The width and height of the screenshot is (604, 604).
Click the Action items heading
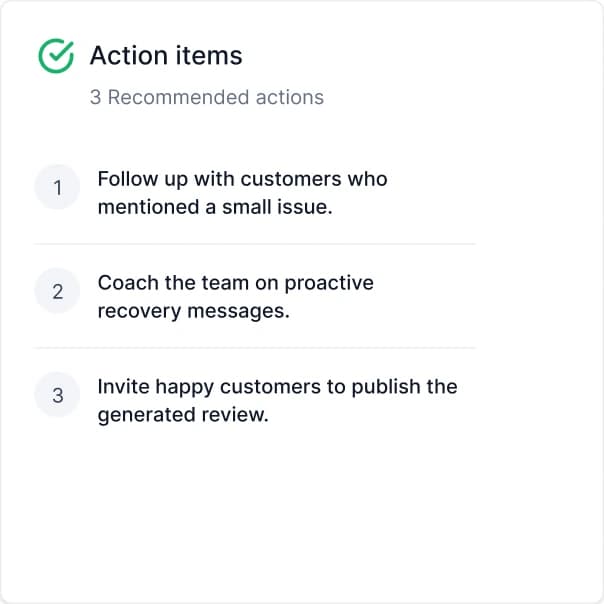pos(166,55)
